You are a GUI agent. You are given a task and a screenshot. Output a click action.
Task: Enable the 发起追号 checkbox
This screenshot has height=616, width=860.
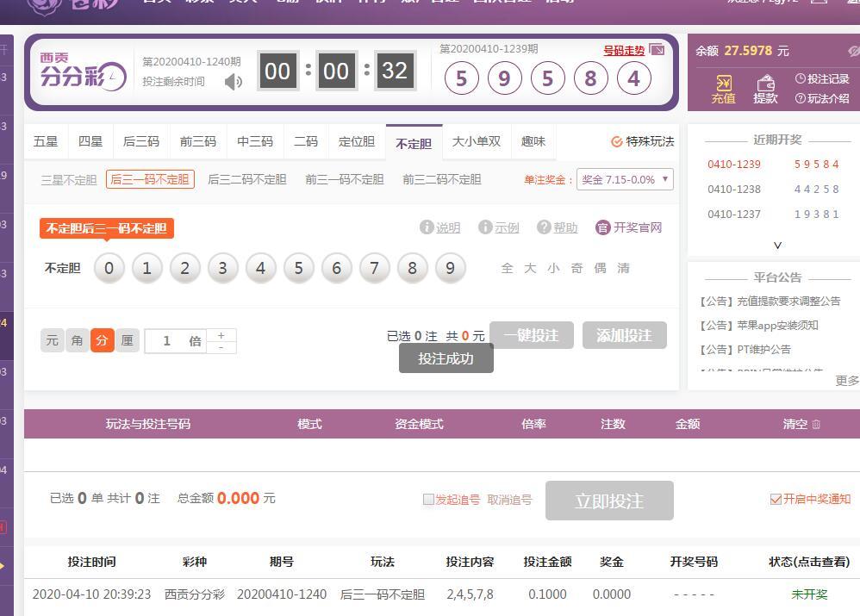(x=428, y=500)
